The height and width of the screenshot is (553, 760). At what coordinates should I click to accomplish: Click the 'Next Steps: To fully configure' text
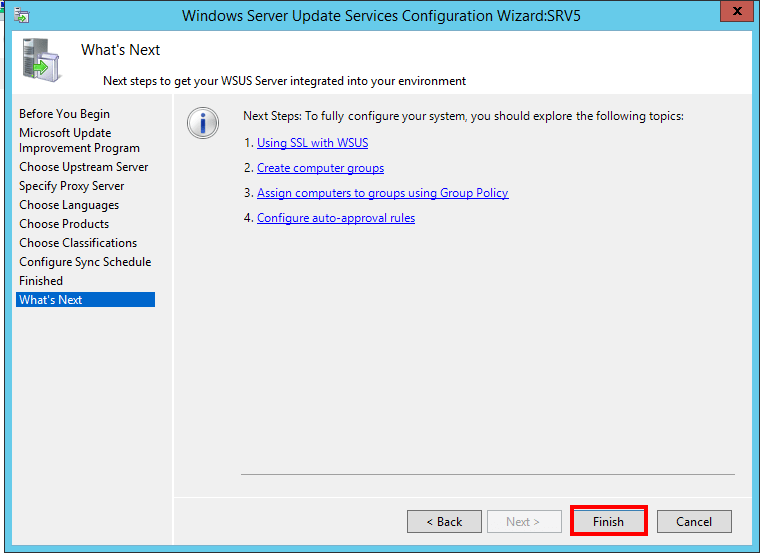(x=463, y=116)
